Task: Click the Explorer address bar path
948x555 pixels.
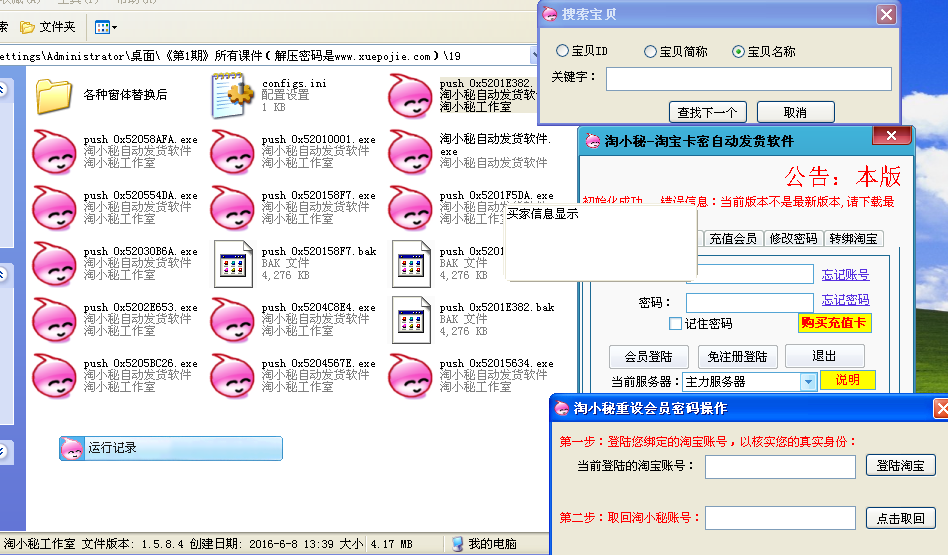Action: click(x=265, y=56)
